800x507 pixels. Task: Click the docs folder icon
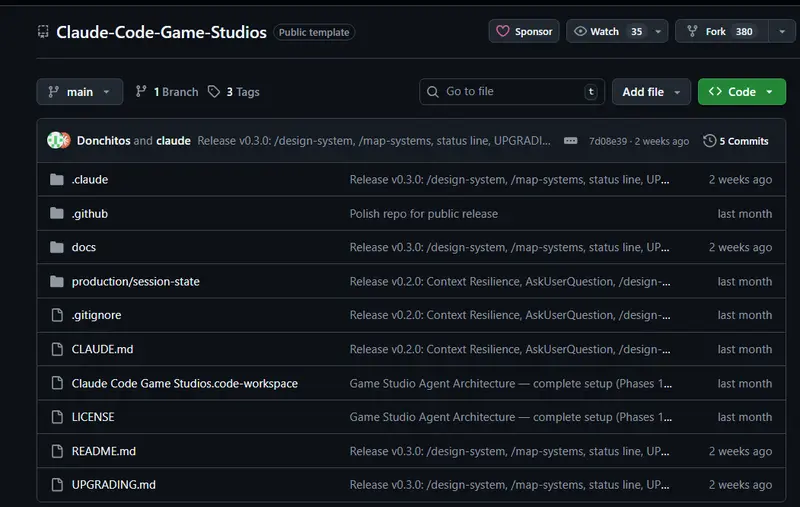coord(57,247)
